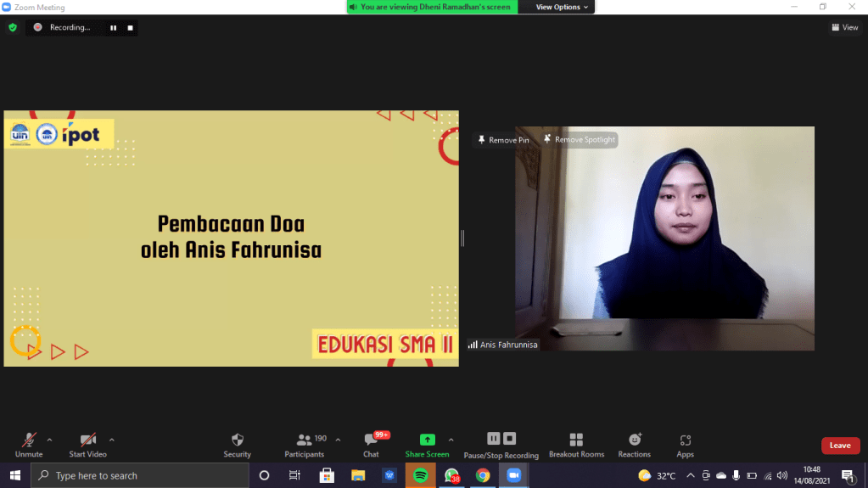Open the View layout menu
This screenshot has width=868, height=488.
tap(844, 27)
